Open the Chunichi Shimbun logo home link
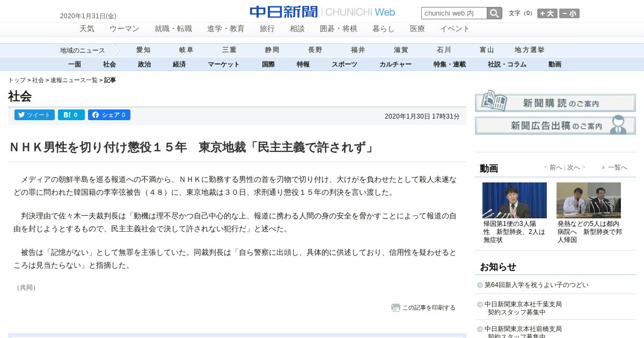 [x=322, y=12]
